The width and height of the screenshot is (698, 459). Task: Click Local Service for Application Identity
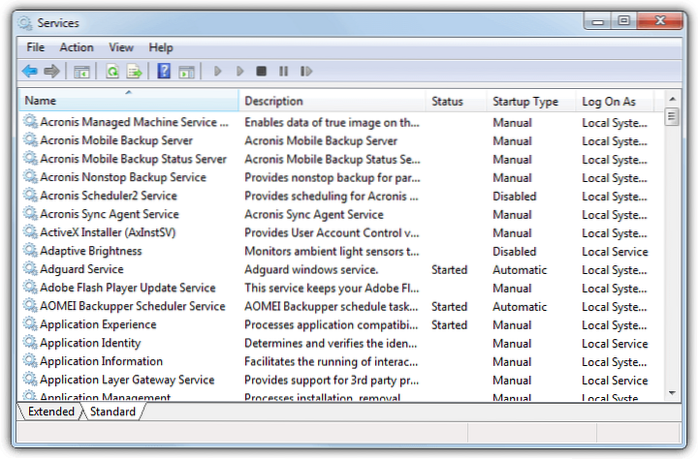tap(615, 343)
